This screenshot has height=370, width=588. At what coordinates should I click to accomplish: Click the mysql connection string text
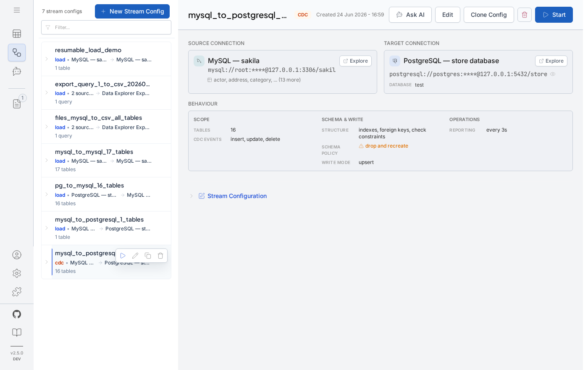[272, 70]
